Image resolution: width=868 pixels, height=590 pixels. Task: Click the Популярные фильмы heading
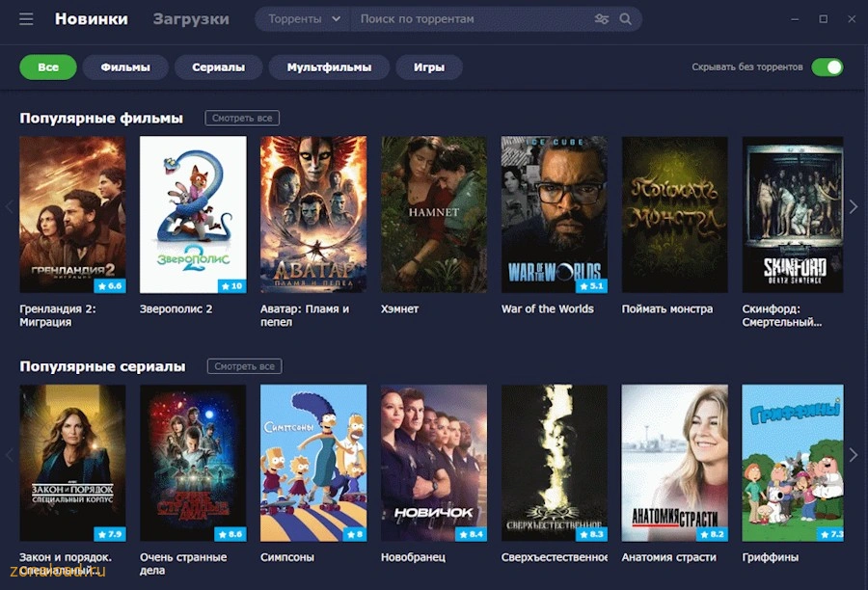tap(101, 118)
